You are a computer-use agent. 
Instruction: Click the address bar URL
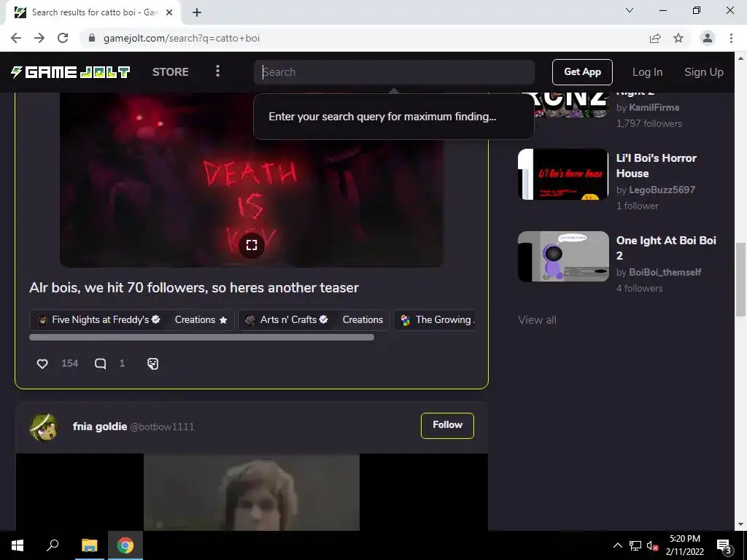tap(182, 38)
